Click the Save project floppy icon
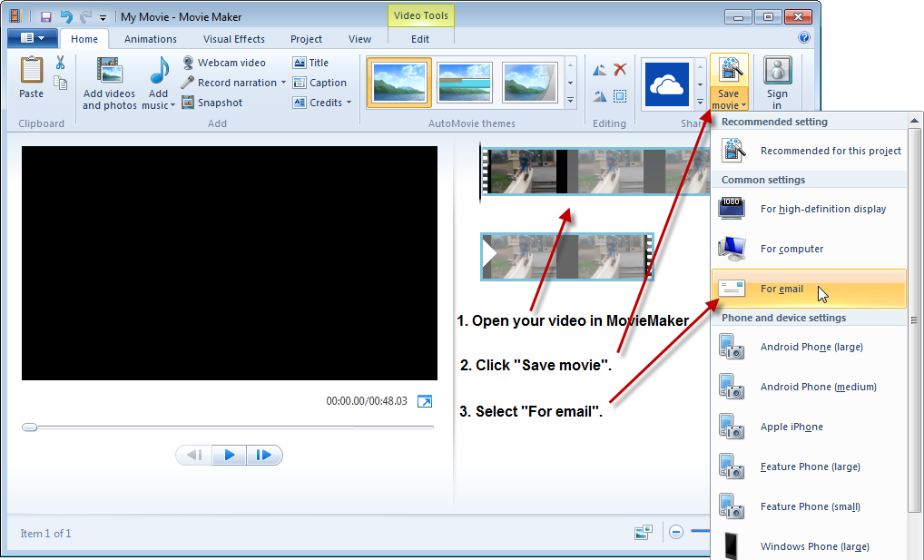Viewport: 924px width, 560px height. [45, 17]
